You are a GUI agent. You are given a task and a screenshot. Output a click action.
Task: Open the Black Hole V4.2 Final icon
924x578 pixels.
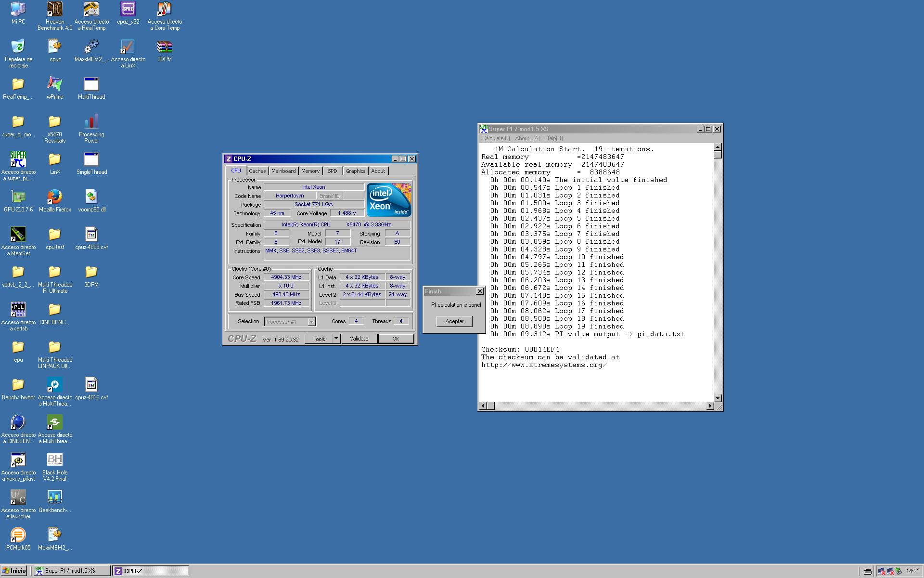tap(55, 460)
